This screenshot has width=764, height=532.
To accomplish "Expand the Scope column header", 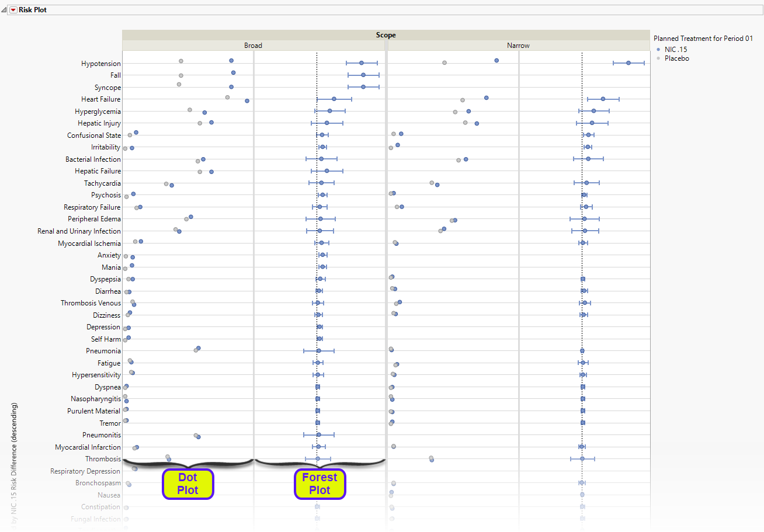I will (x=386, y=34).
